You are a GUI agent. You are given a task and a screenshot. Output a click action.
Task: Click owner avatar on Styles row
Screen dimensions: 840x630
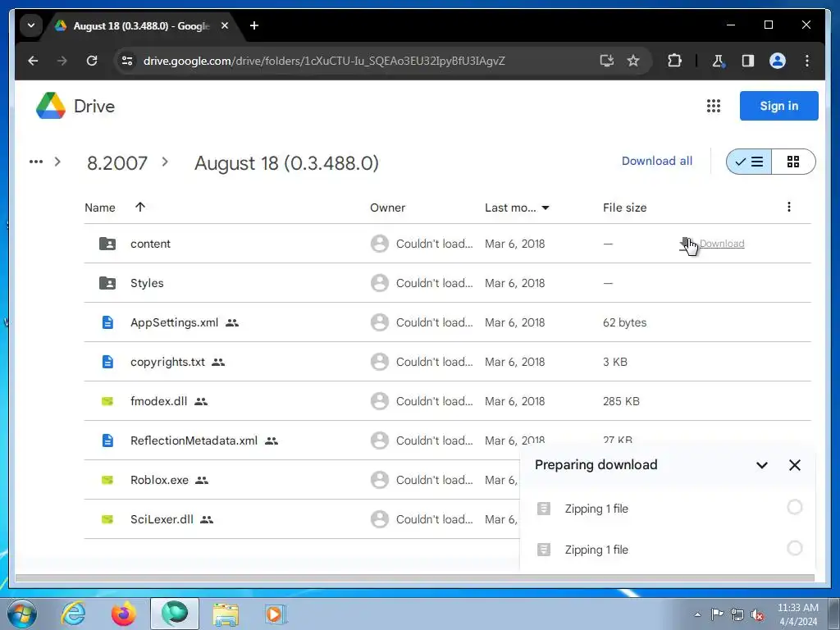pos(379,283)
